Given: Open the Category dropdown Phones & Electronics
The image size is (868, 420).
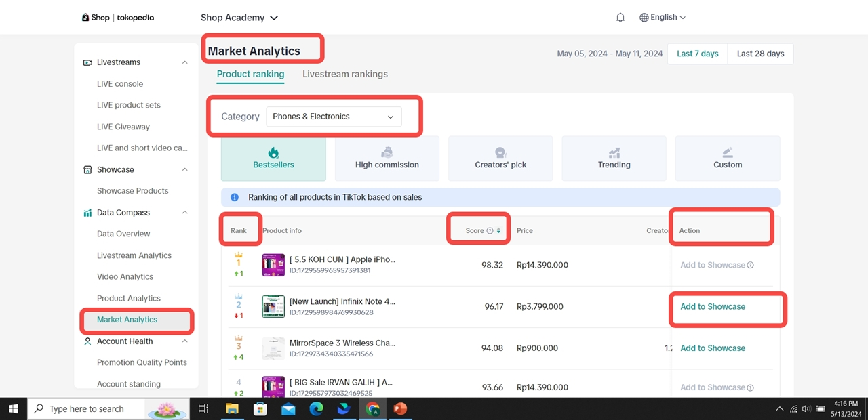Looking at the screenshot, I should pyautogui.click(x=334, y=117).
